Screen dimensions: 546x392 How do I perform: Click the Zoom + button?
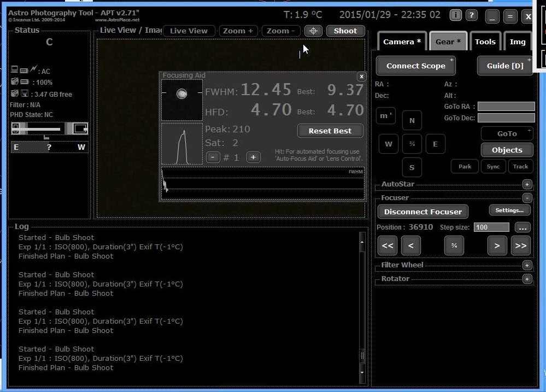[238, 31]
